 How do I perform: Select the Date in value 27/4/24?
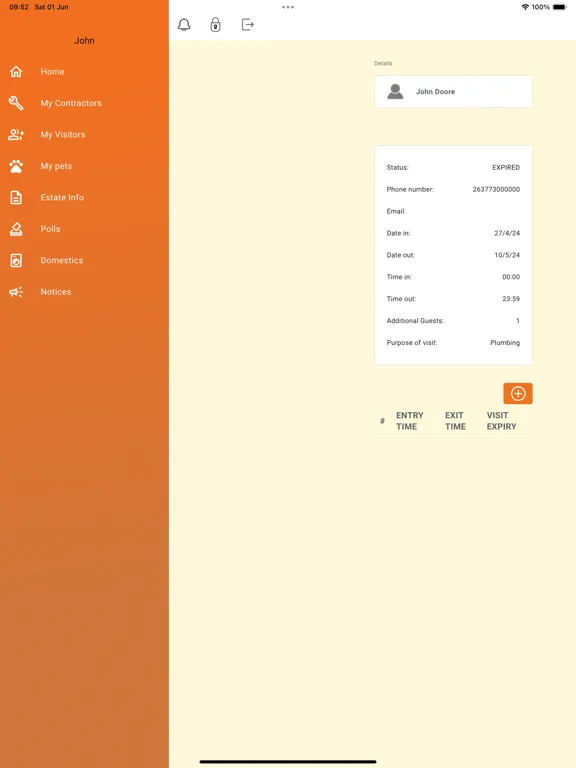click(x=507, y=233)
